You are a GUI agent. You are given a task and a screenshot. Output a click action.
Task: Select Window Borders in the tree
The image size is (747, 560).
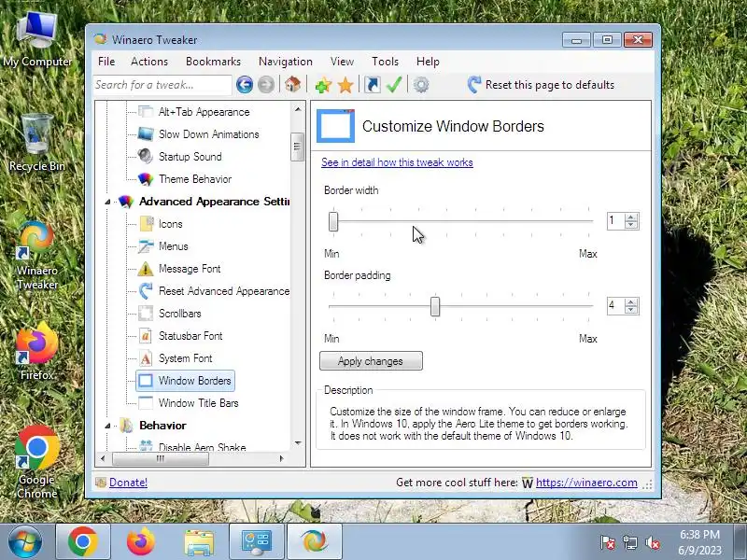pyautogui.click(x=194, y=381)
